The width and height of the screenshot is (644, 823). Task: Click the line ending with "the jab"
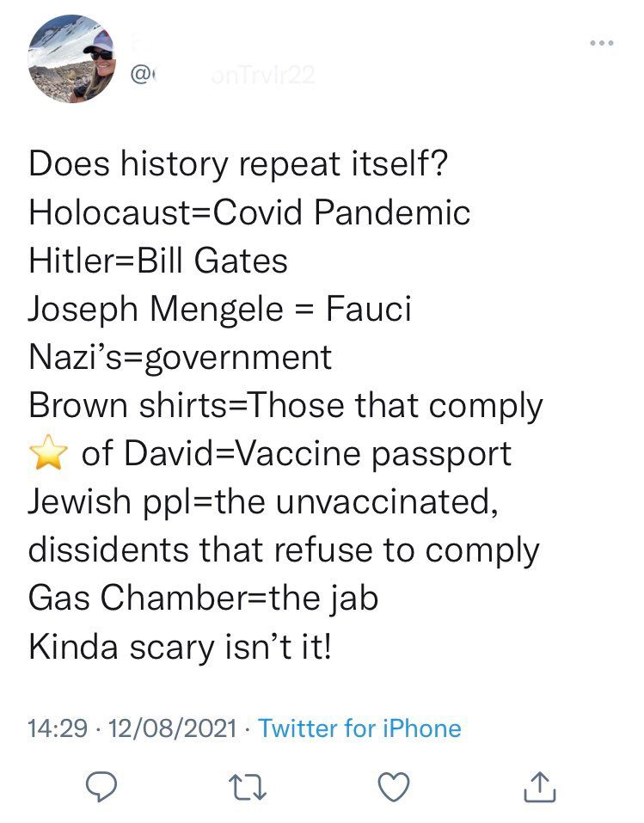pos(204,599)
